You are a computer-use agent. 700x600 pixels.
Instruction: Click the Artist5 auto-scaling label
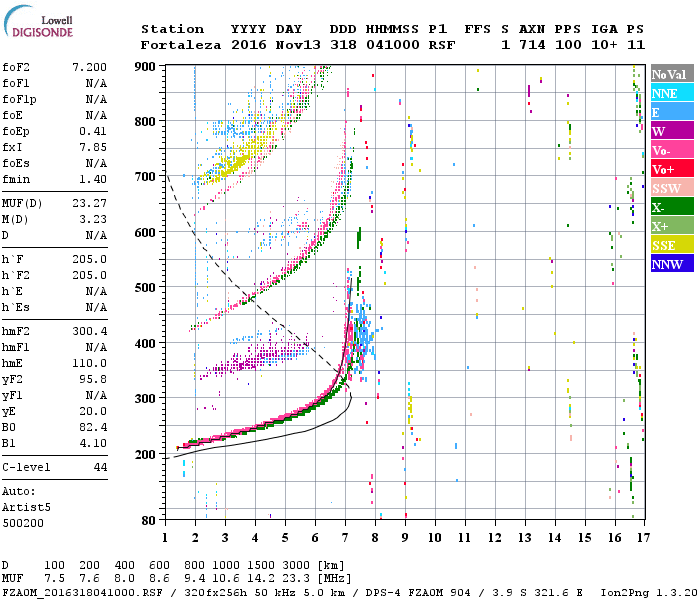click(x=26, y=508)
